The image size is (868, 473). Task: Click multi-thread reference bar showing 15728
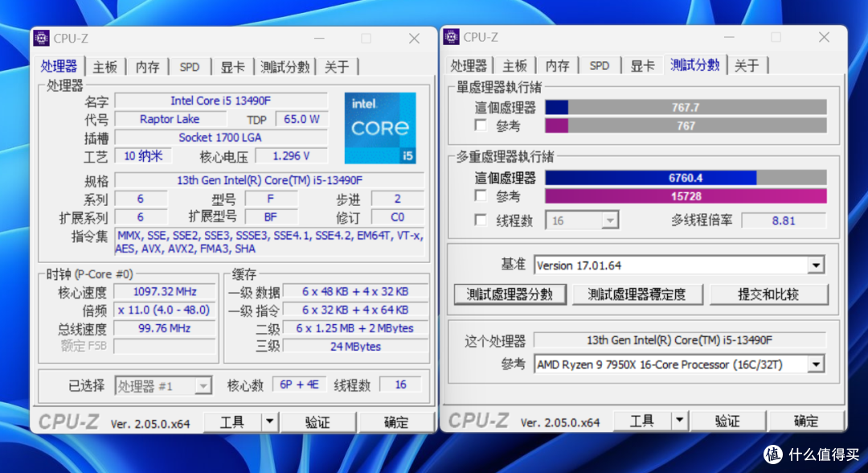tap(686, 196)
